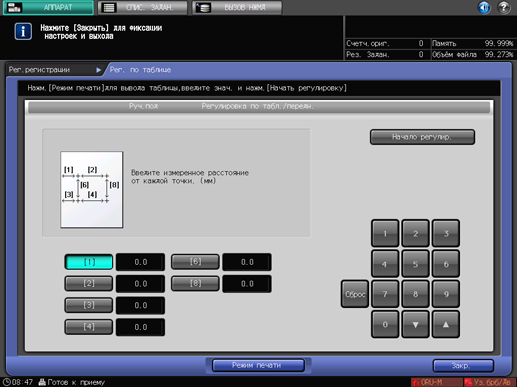Click the value field next to [1]

point(140,262)
